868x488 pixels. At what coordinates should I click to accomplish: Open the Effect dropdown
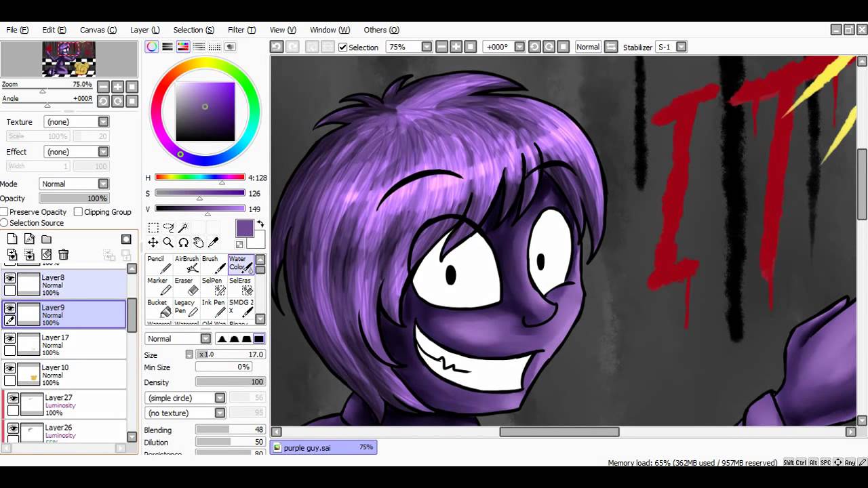click(x=77, y=152)
